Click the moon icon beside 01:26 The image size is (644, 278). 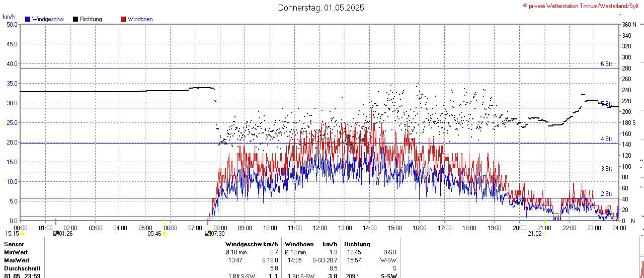click(x=56, y=233)
